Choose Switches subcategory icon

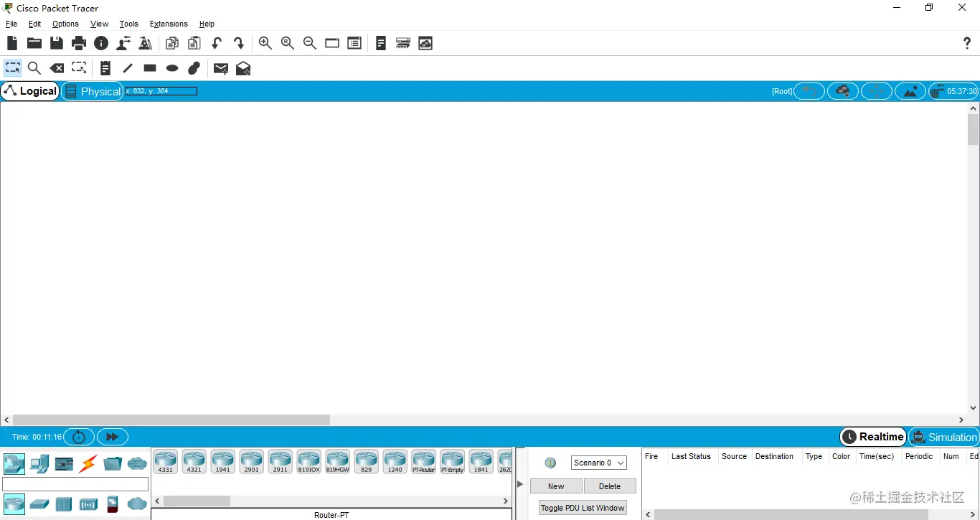pyautogui.click(x=39, y=504)
